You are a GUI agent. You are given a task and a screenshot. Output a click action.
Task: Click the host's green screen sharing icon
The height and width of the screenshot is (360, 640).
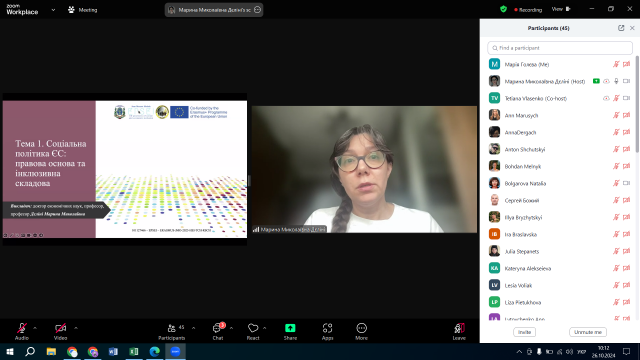pos(596,81)
